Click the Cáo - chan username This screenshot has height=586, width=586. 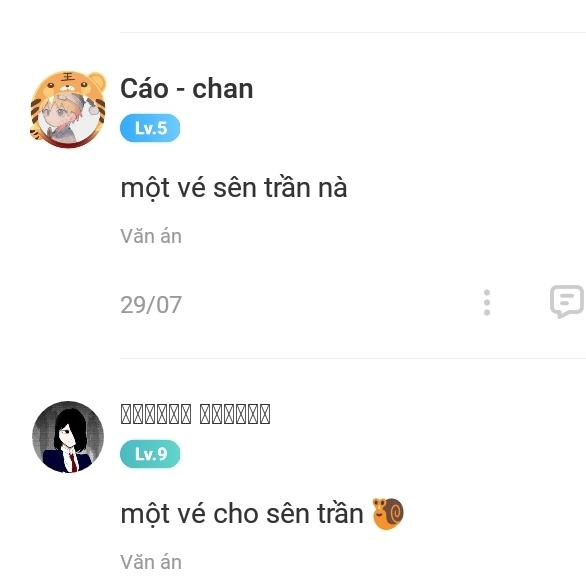pyautogui.click(x=186, y=89)
